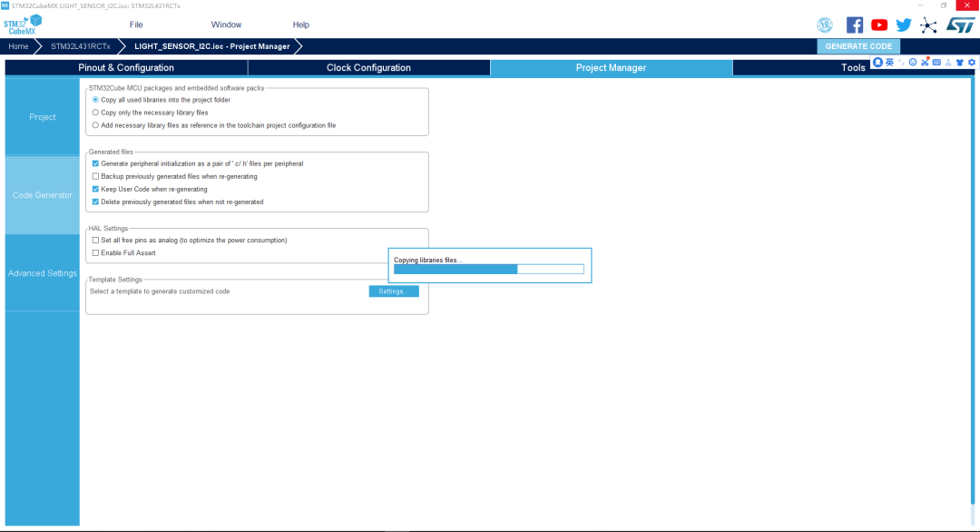Click the 'Template Settings' group label
980x532 pixels.
point(115,280)
